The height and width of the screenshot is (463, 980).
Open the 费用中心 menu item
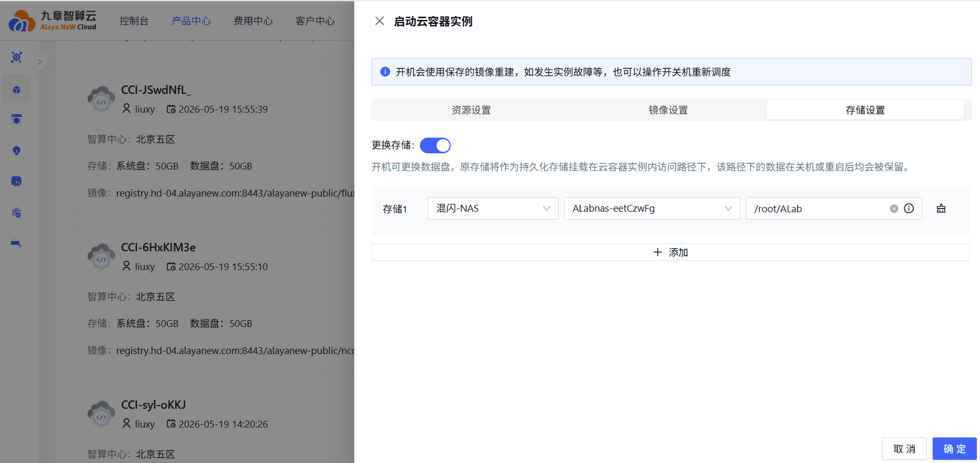click(253, 21)
